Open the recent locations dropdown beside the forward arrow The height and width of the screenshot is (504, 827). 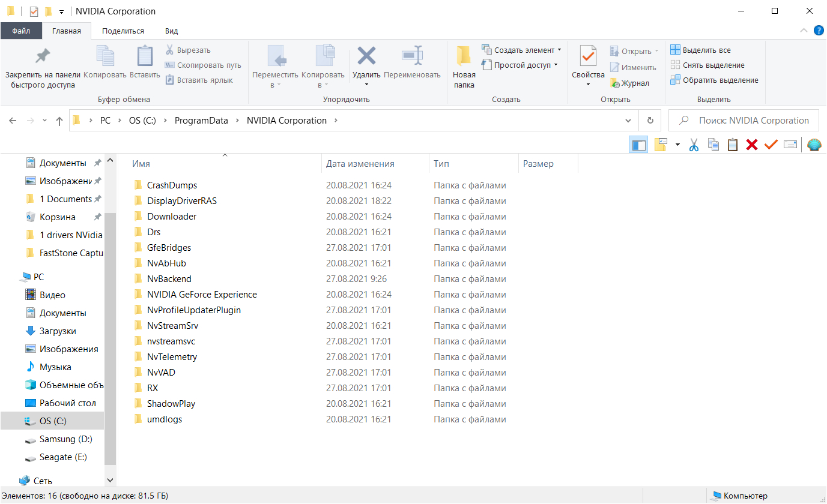pyautogui.click(x=44, y=121)
